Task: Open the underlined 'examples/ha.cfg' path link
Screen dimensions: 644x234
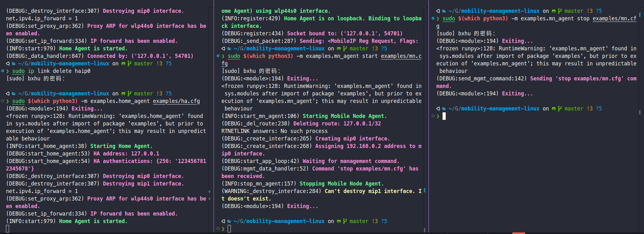Action: (176, 101)
